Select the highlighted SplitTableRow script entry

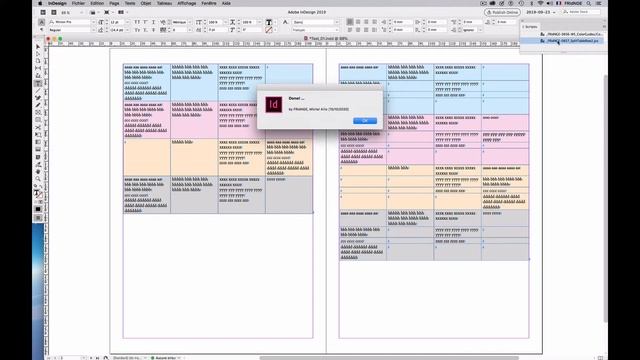tap(563, 41)
